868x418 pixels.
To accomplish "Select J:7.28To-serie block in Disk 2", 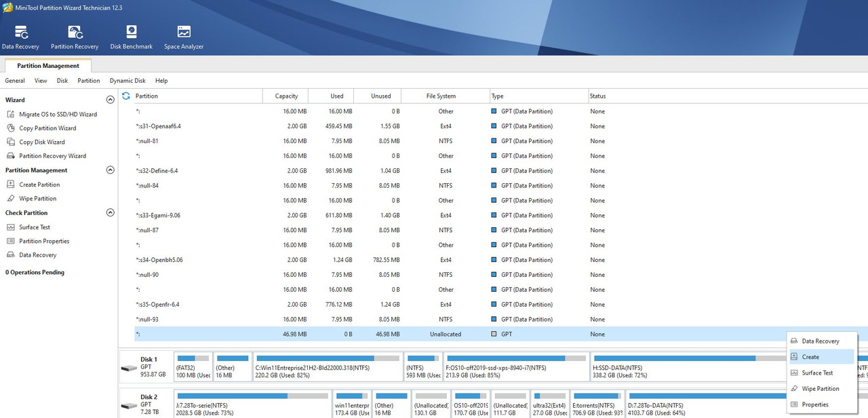I will tap(252, 404).
